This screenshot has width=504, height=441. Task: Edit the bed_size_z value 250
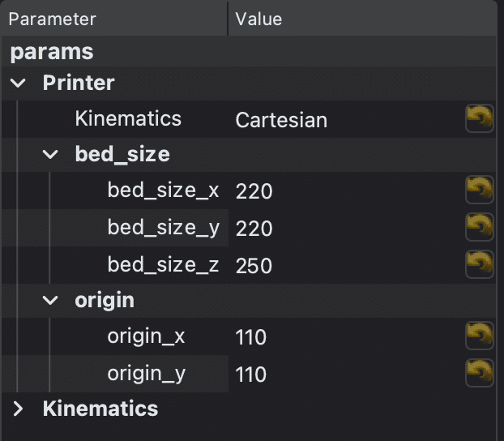pyautogui.click(x=346, y=265)
